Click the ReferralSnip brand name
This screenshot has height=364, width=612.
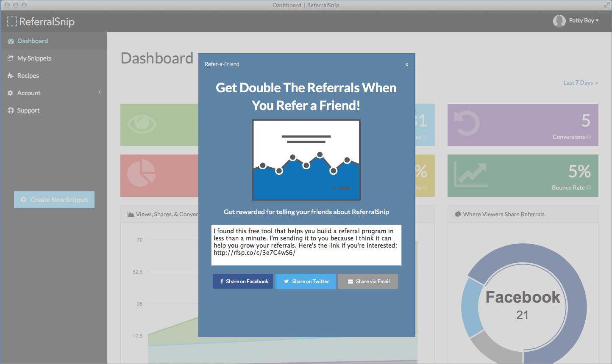(x=47, y=22)
